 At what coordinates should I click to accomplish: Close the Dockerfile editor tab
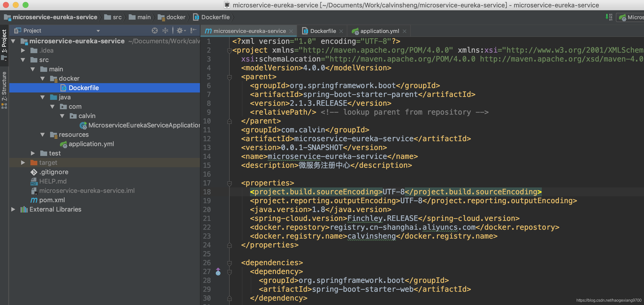click(341, 31)
